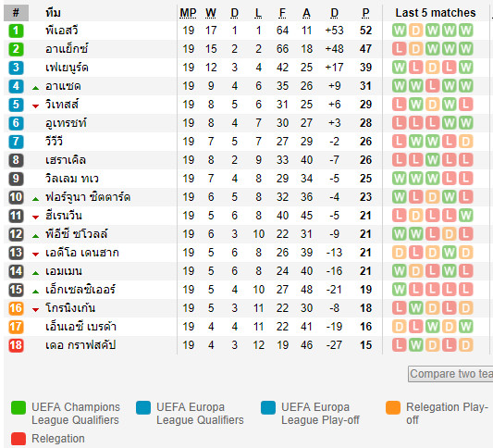
Task: Click the green rank 1 badge
Action: pos(16,31)
